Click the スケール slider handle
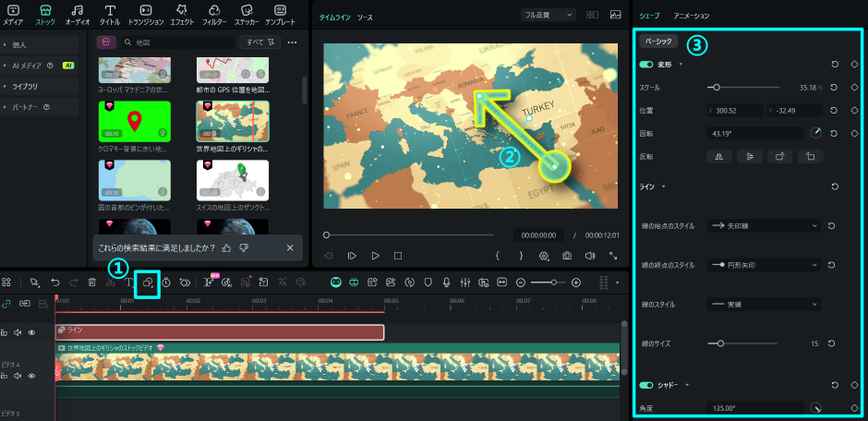 [x=717, y=87]
